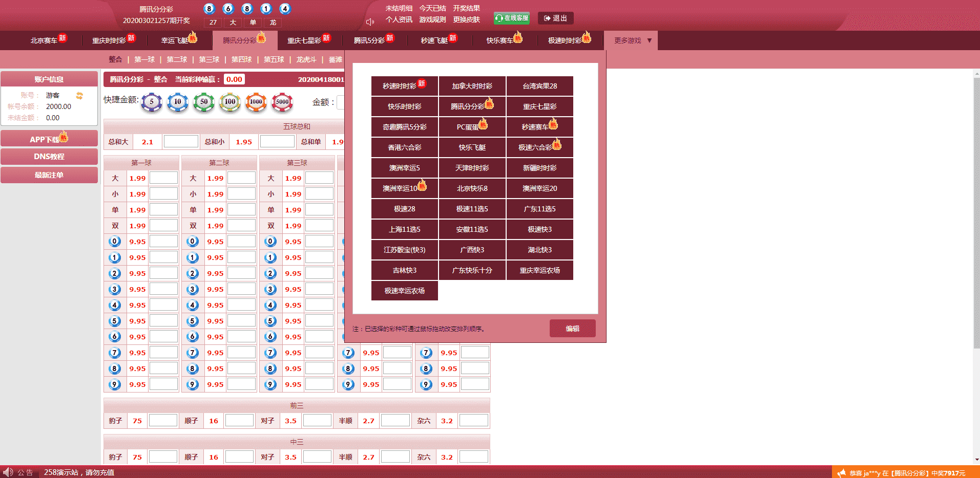Select the 5 quick-amount chip
The image size is (980, 478).
coord(152,102)
